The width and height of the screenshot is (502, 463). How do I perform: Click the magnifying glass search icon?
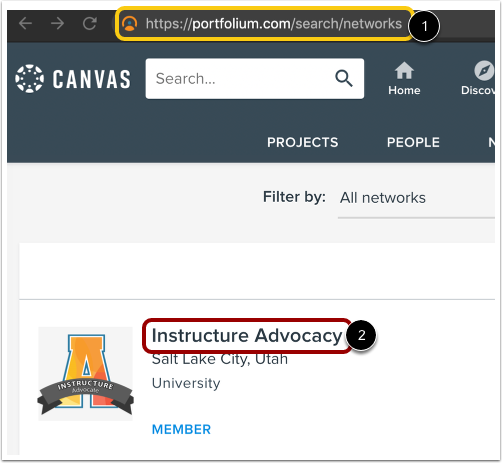(x=344, y=79)
